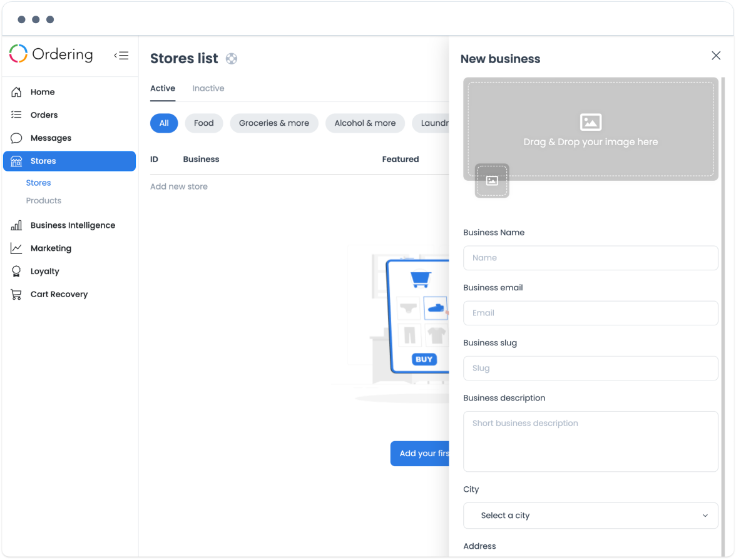
Task: Click the Business column header
Action: tap(201, 159)
